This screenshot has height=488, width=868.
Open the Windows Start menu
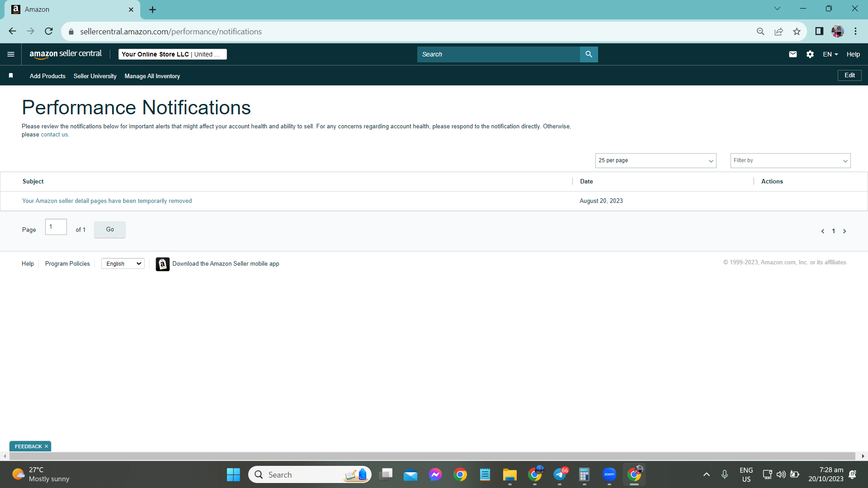pyautogui.click(x=233, y=474)
